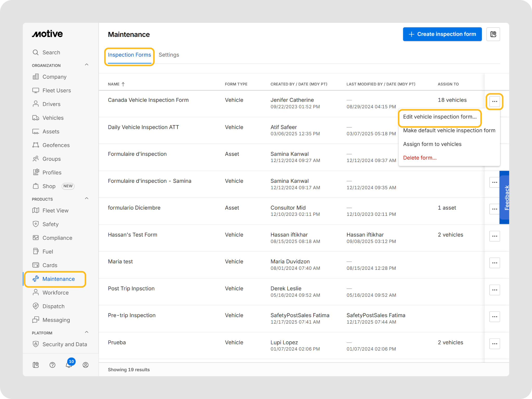The width and height of the screenshot is (532, 399).
Task: Collapse the Organization section chevron
Action: (x=87, y=65)
